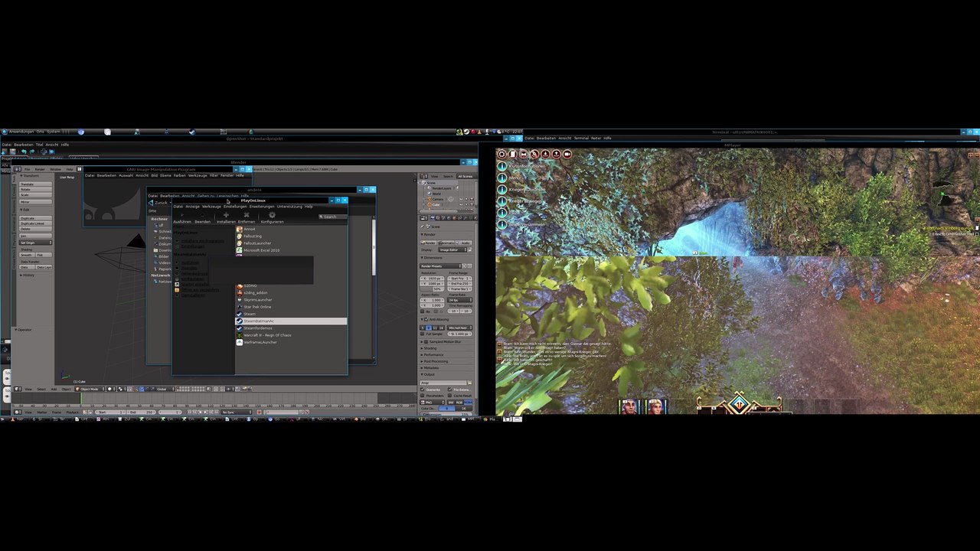Open Titel menu in OpenShot
Screen dimensions: 980x551
(39, 145)
